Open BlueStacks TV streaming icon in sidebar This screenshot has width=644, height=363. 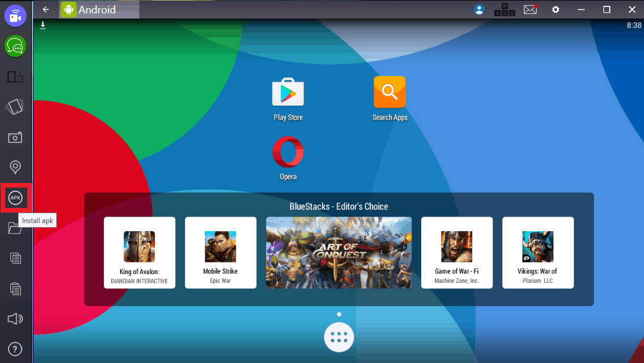click(x=15, y=16)
